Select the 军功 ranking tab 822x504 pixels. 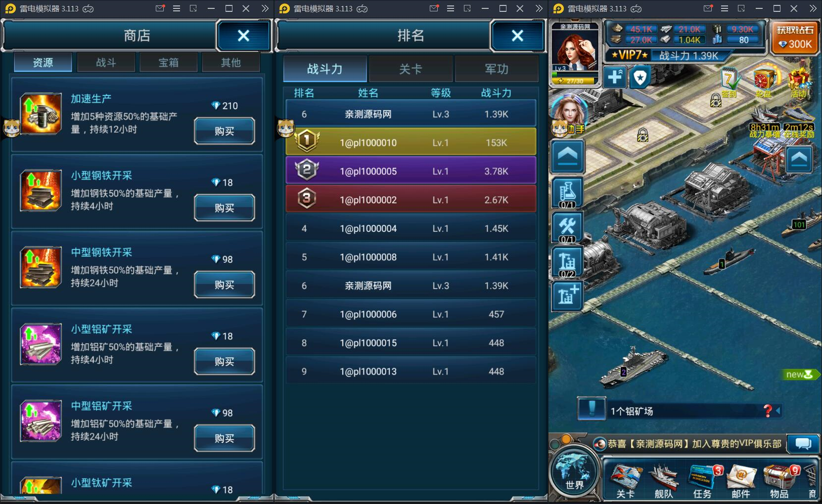[497, 69]
